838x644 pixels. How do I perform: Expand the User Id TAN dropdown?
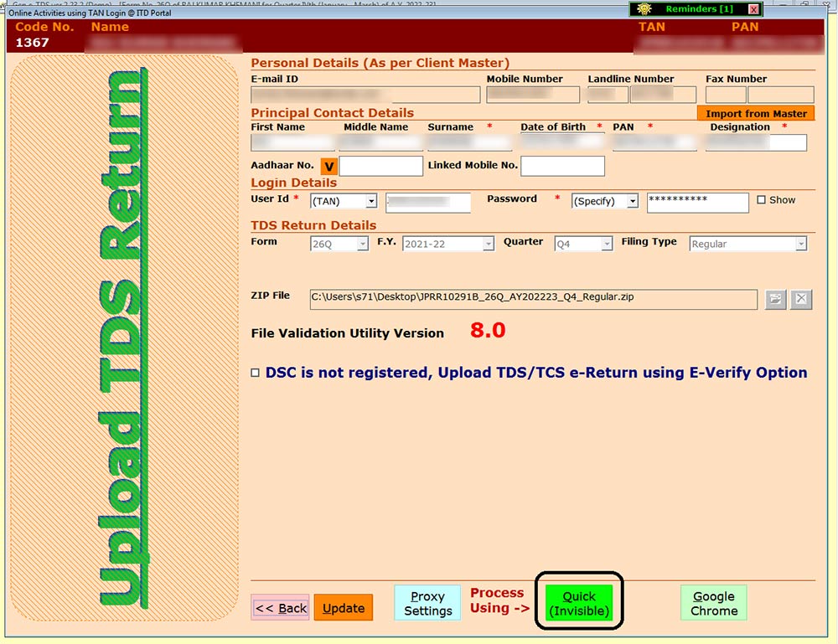[370, 202]
